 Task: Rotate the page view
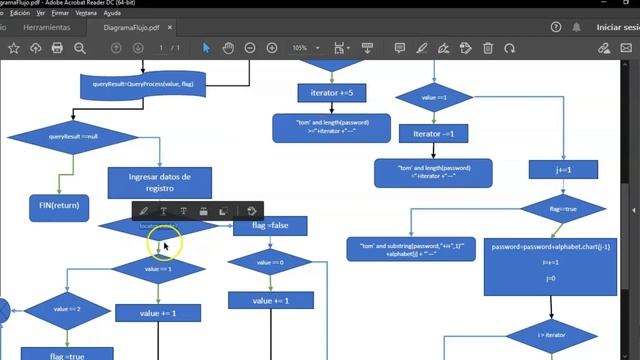(x=509, y=48)
